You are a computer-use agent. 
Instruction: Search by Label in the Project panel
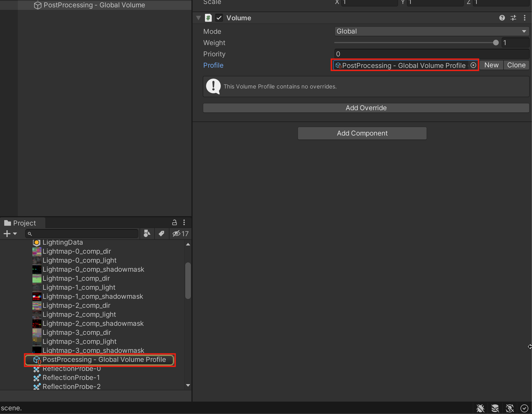[x=161, y=234]
